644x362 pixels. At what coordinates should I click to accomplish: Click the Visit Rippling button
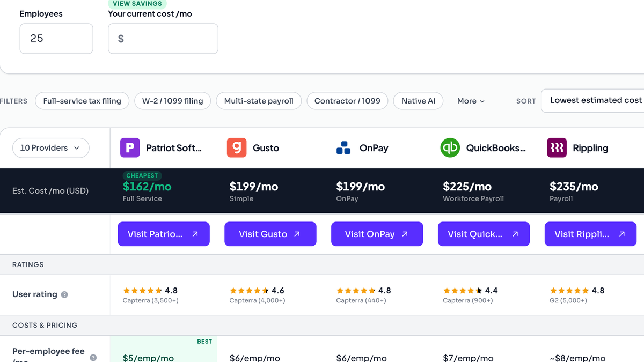pyautogui.click(x=591, y=234)
